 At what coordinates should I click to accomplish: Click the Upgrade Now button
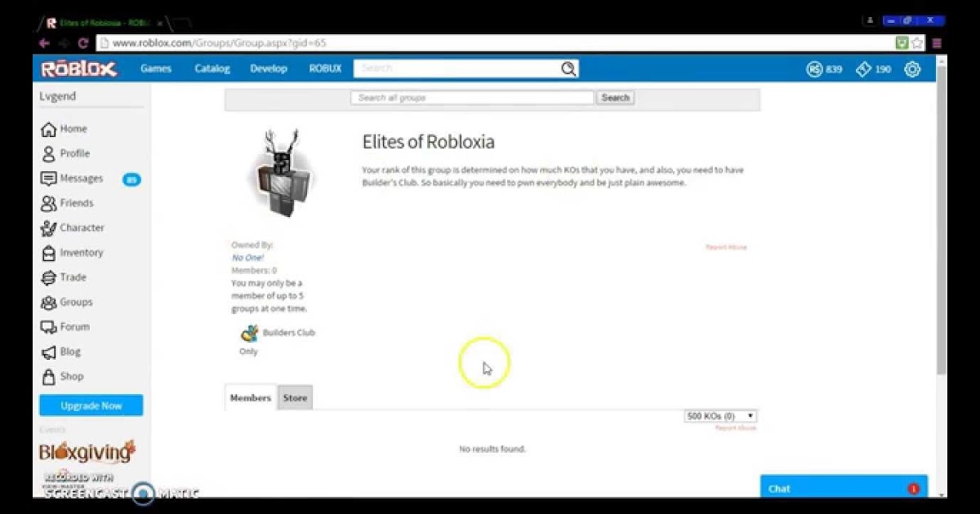[x=91, y=405]
